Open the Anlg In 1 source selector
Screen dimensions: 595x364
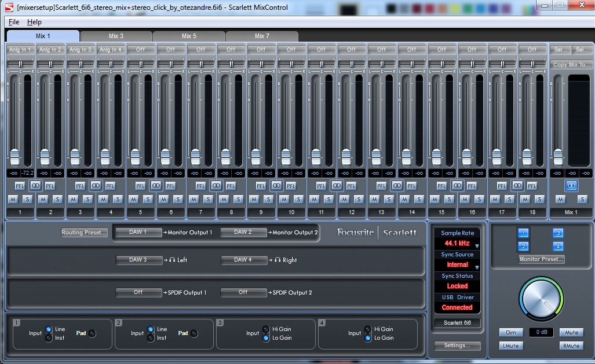20,50
